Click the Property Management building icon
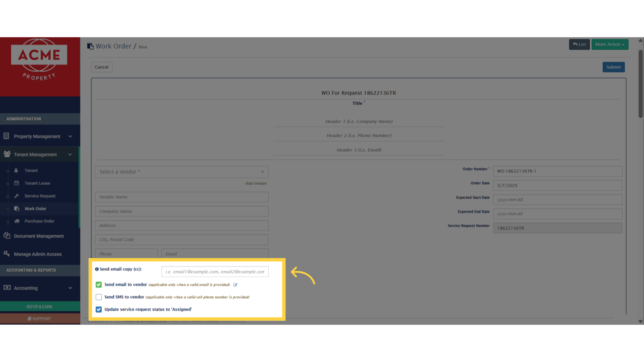 click(x=6, y=136)
